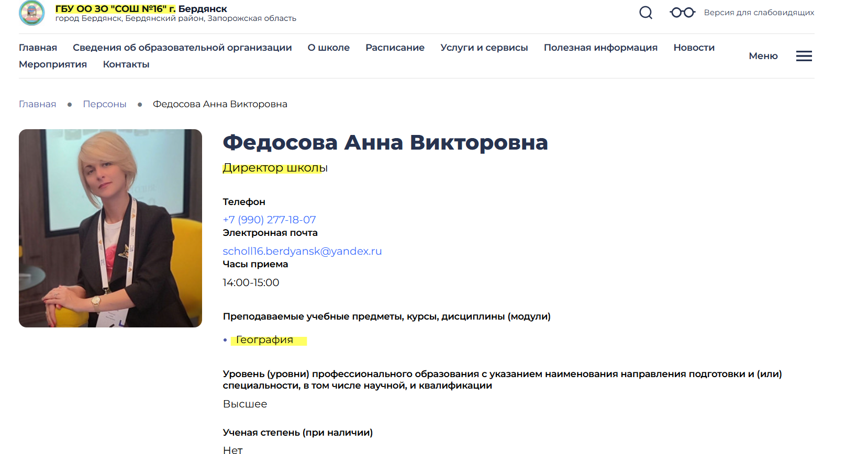Click the 'Меню' label
The image size is (868, 454).
(763, 56)
